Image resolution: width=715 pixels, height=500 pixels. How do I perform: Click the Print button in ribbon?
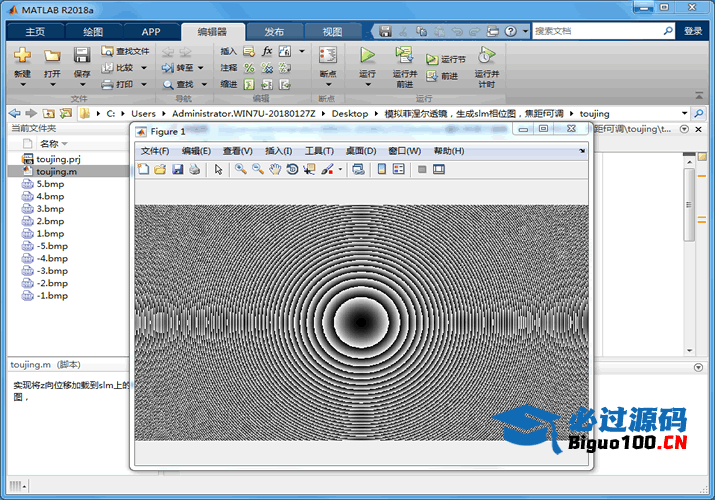pos(118,84)
